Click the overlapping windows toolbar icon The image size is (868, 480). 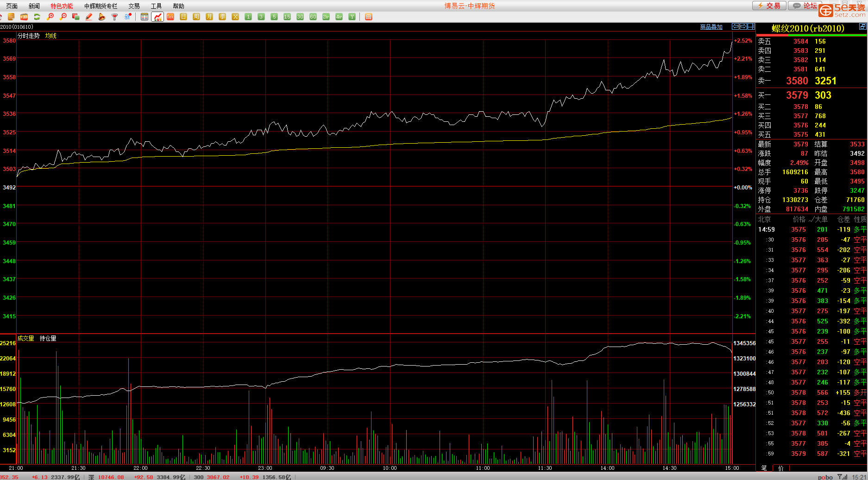[x=76, y=17]
